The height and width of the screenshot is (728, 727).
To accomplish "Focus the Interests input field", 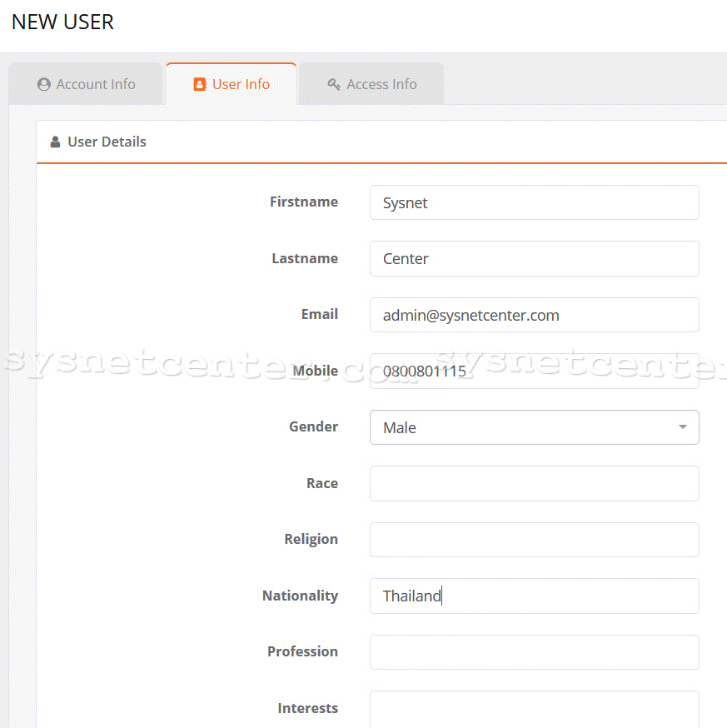I will click(x=535, y=709).
